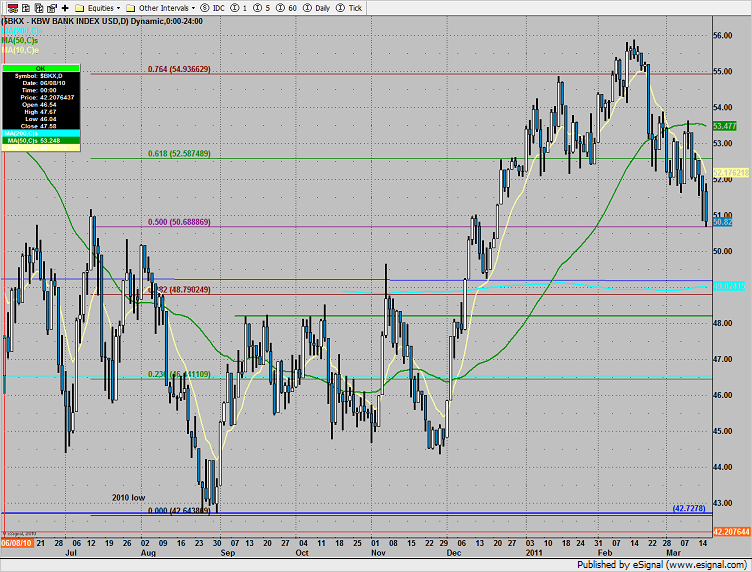The width and height of the screenshot is (752, 572).
Task: Click the red and yellow linking icon in the toolbar
Action: (x=13, y=8)
